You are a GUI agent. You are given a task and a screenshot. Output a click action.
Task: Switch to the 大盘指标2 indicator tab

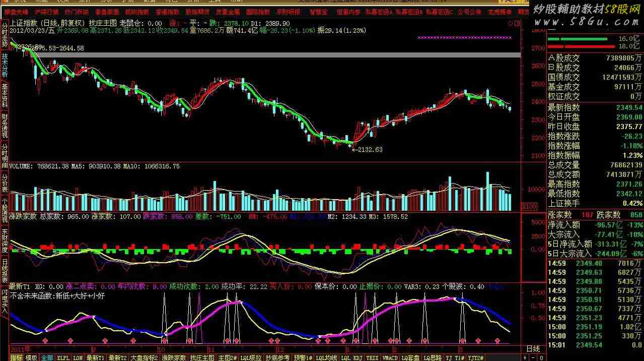(x=145, y=357)
